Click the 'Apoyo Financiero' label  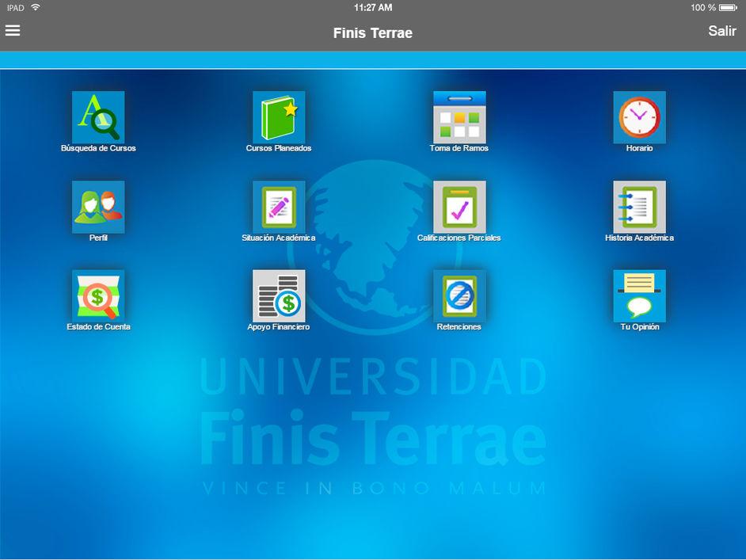pyautogui.click(x=279, y=326)
